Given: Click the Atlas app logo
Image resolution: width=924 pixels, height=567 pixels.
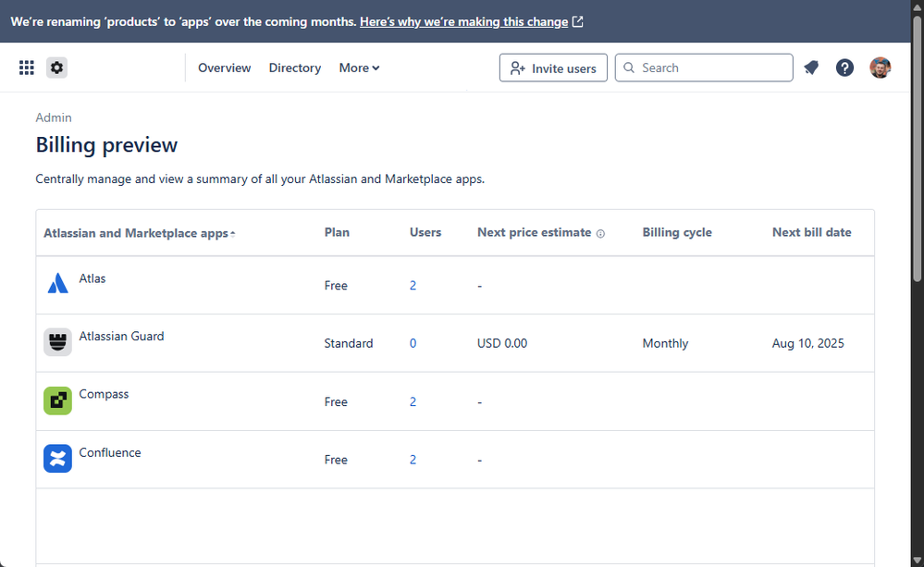Looking at the screenshot, I should [x=57, y=283].
